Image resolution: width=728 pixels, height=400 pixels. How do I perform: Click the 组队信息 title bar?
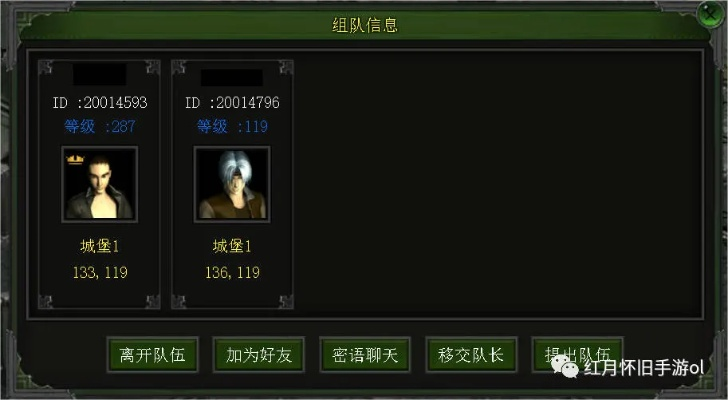(x=365, y=25)
